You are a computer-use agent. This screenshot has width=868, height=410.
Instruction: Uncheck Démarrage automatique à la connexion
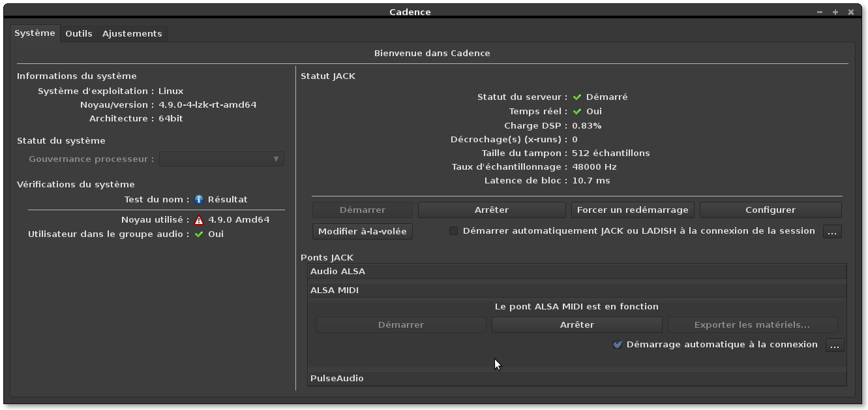tap(618, 345)
